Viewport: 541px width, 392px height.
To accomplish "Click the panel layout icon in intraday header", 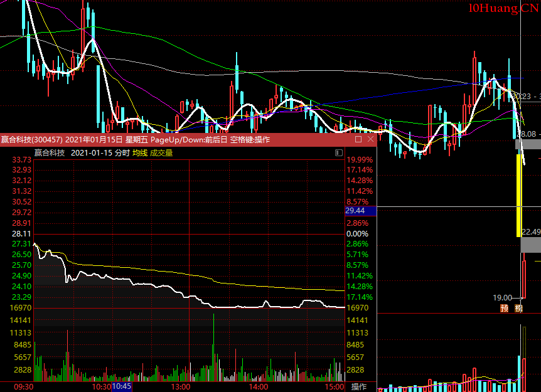I will coord(339,152).
